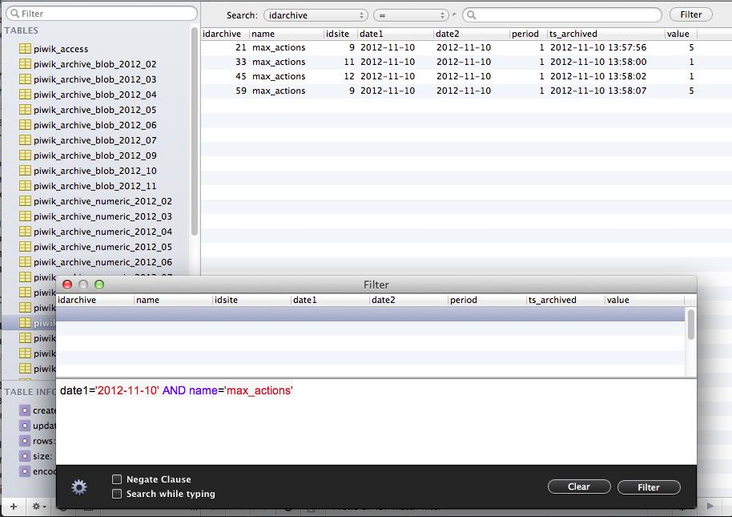732x517 pixels.
Task: Click the tables list Filter input field
Action: click(102, 14)
